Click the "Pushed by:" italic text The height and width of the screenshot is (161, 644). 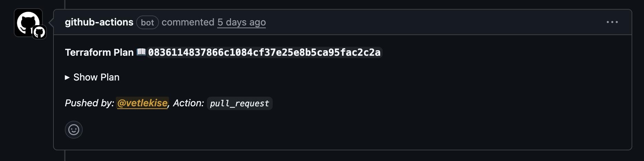(89, 103)
